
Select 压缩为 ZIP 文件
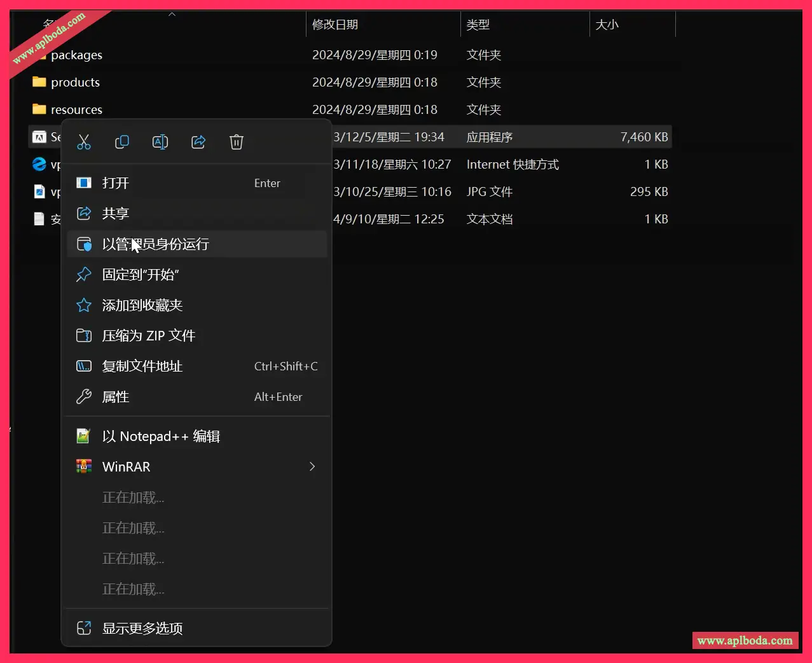(197, 335)
